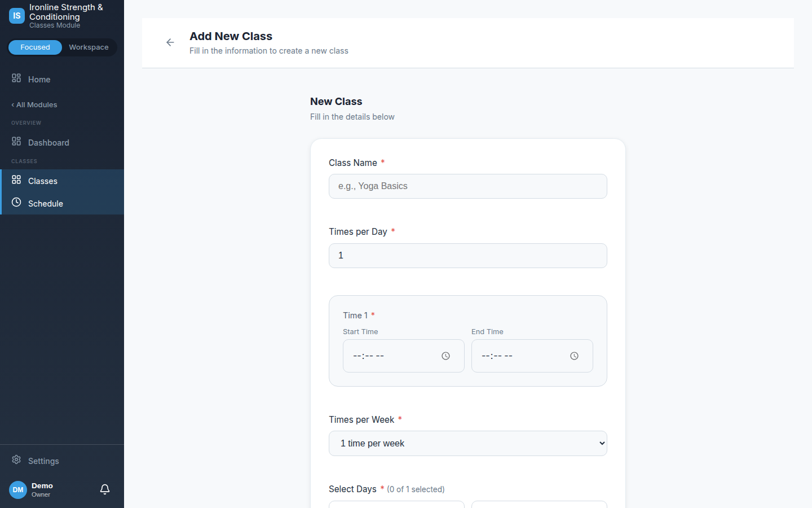The image size is (812, 508).
Task: Go back to All Modules
Action: click(x=34, y=105)
